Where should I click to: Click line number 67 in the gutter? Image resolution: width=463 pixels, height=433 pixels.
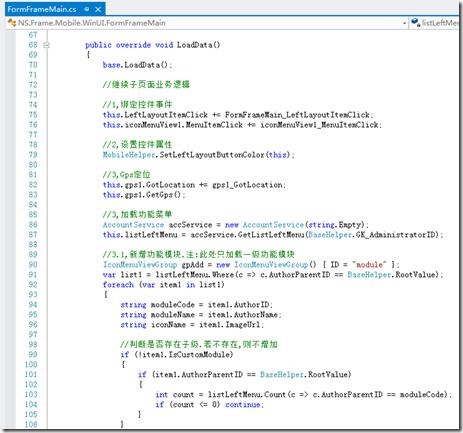33,35
